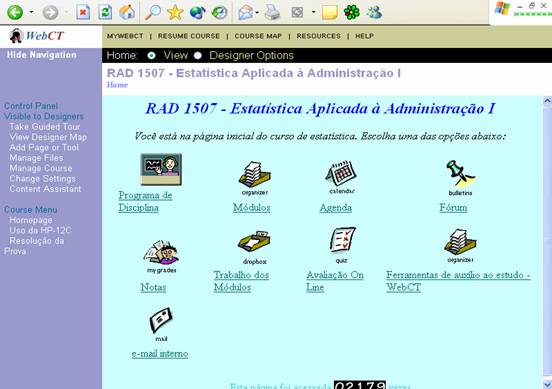
Task: Follow the Avaliação On Line link
Action: [x=335, y=281]
